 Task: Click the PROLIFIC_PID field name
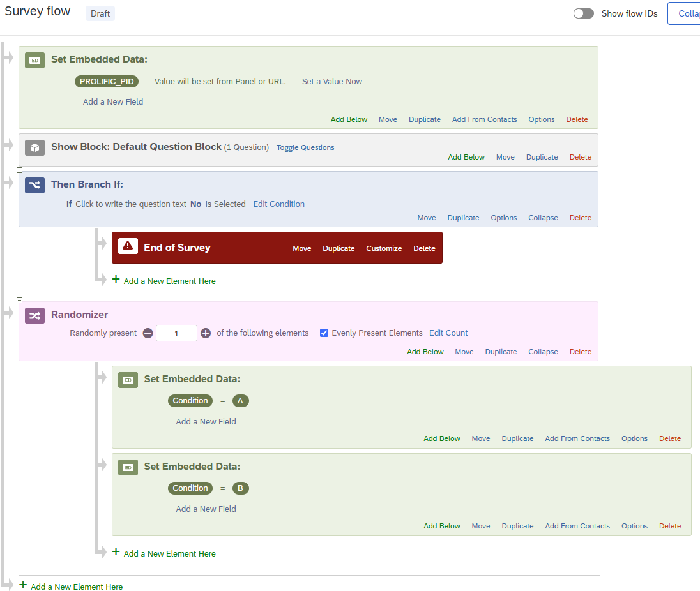pos(107,82)
